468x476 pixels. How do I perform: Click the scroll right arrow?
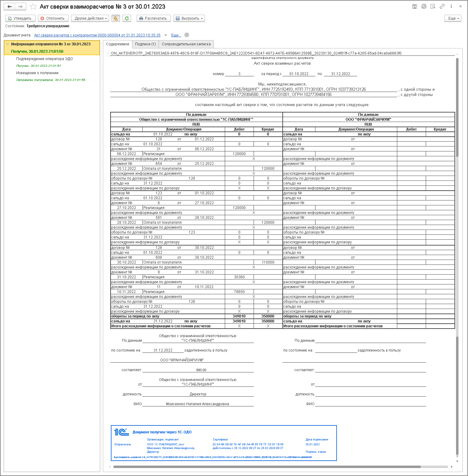point(451,467)
